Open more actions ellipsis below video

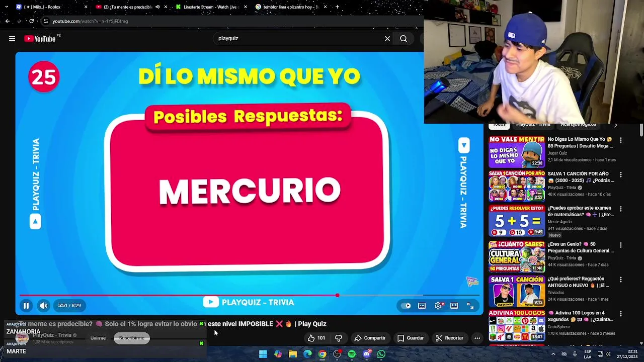tap(477, 338)
